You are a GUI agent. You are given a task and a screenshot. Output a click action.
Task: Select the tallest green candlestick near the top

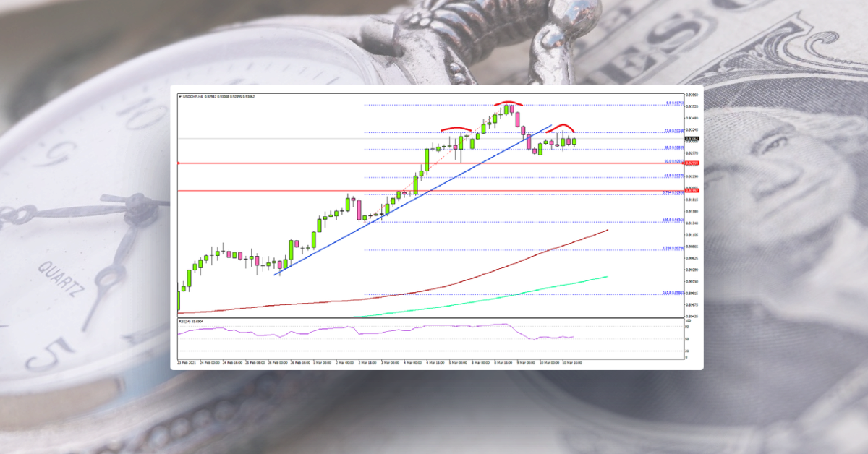click(508, 112)
